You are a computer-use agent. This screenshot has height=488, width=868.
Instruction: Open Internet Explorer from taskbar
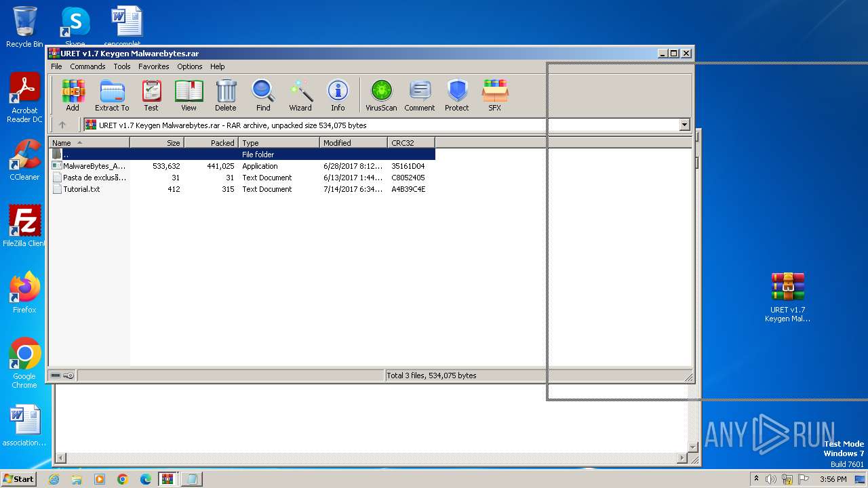point(54,479)
